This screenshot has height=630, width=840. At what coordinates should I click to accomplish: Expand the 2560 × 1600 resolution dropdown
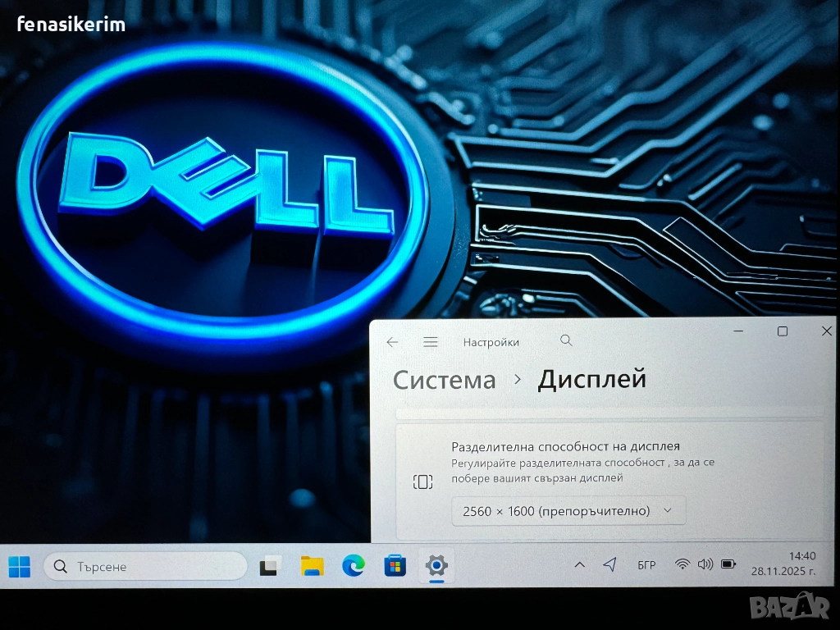(568, 511)
